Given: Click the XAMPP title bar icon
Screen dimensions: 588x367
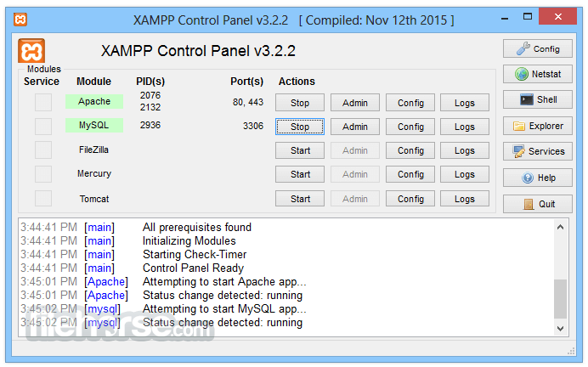Looking at the screenshot, I should pos(20,20).
